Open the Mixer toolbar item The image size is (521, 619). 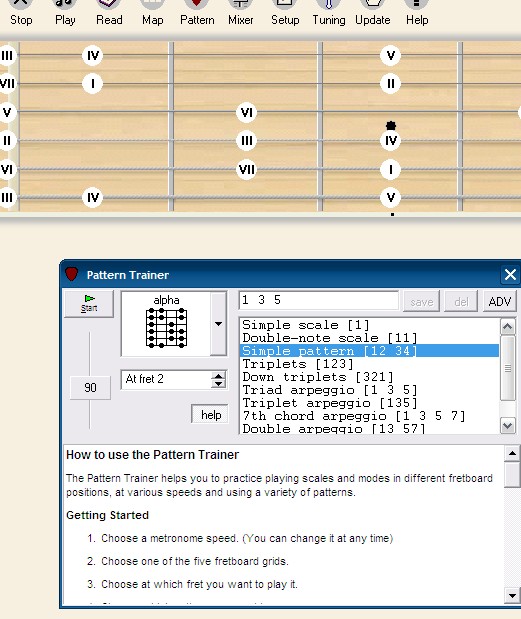click(240, 13)
